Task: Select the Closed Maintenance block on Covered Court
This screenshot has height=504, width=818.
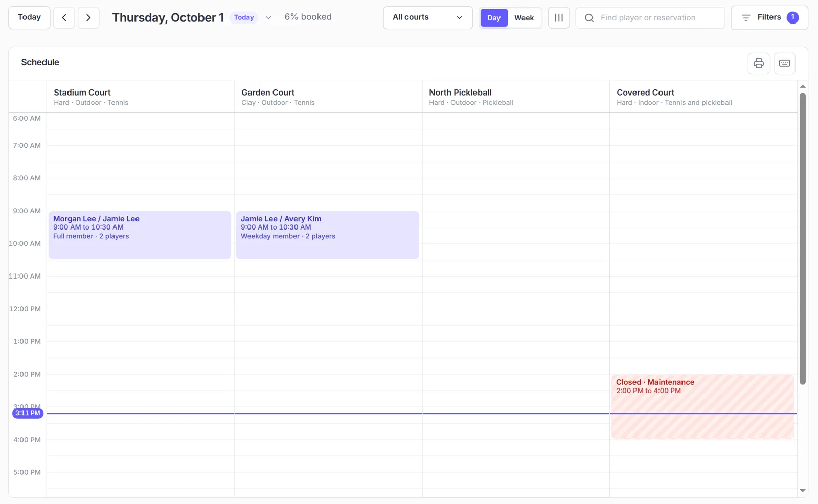Action: 702,406
